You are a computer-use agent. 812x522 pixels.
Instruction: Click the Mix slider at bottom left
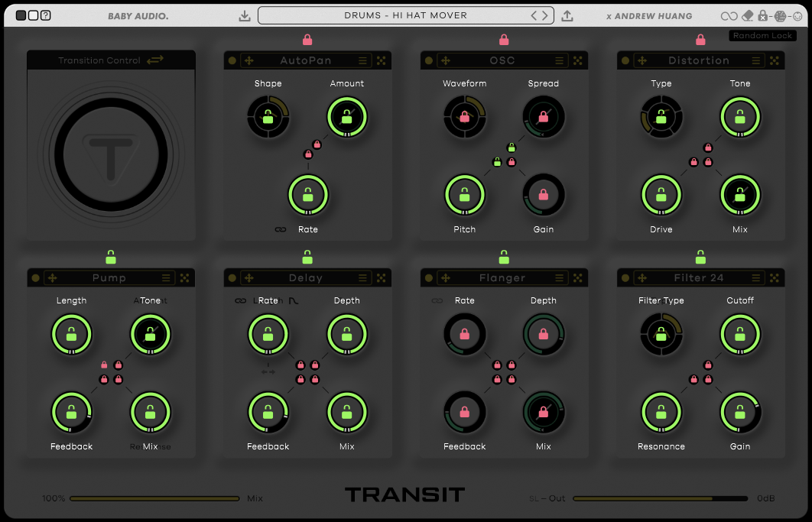coord(153,498)
